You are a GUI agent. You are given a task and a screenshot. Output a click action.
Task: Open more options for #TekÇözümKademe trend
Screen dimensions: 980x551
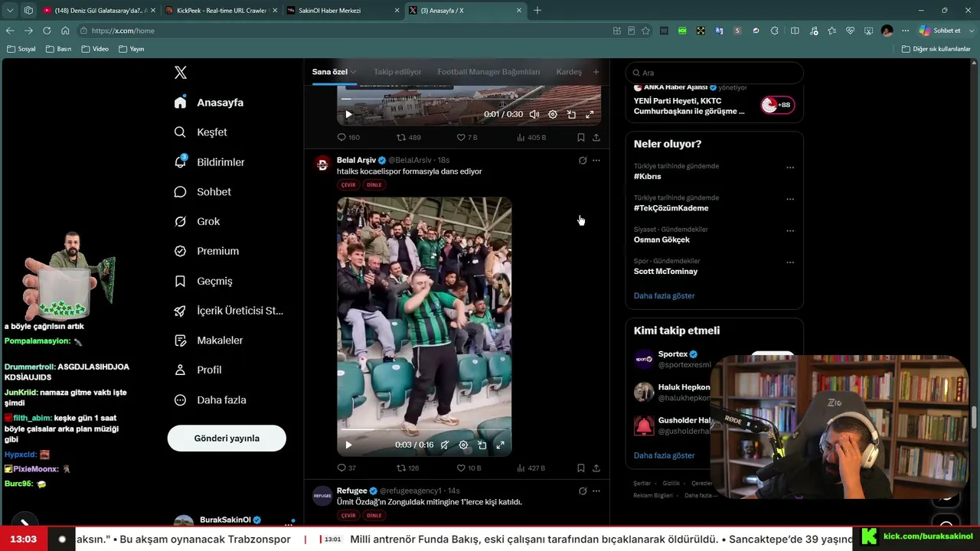790,200
